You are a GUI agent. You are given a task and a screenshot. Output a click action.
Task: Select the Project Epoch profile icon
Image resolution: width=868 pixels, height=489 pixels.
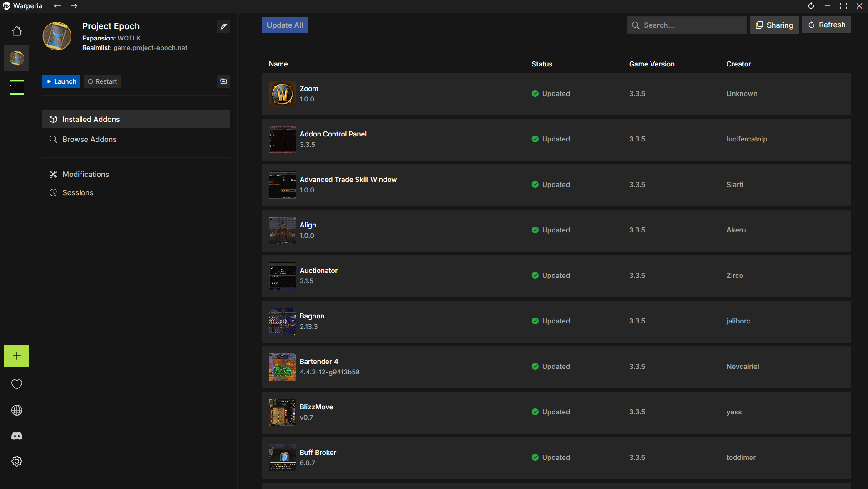(17, 58)
